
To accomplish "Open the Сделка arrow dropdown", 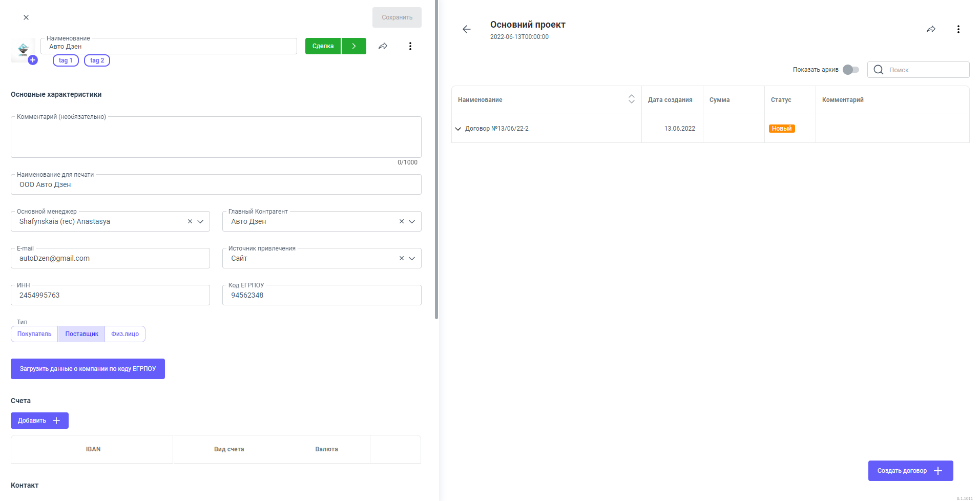I will [x=354, y=46].
